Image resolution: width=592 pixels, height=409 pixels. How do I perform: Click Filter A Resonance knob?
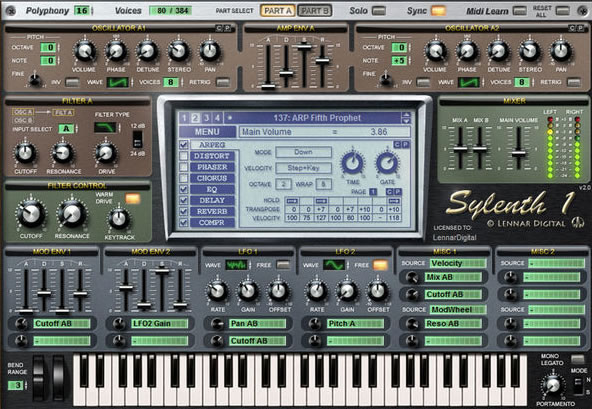coord(63,153)
